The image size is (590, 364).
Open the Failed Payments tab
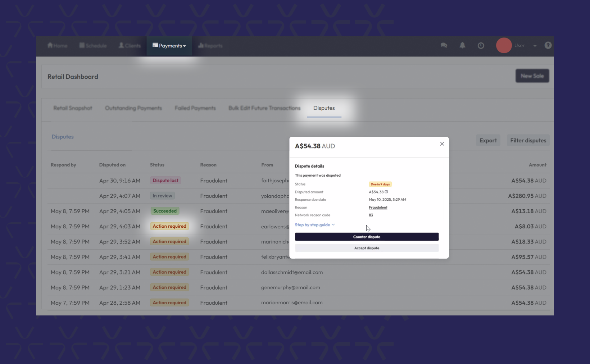click(195, 108)
